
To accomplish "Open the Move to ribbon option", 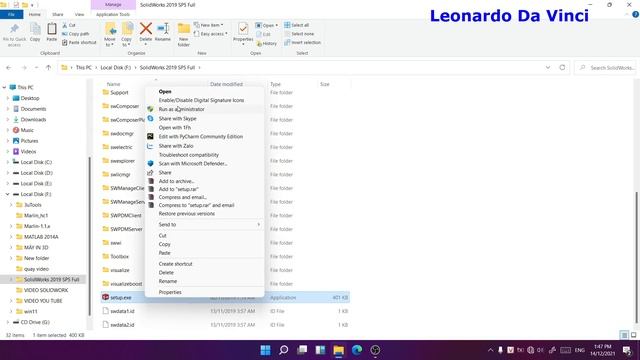I will pyautogui.click(x=110, y=34).
